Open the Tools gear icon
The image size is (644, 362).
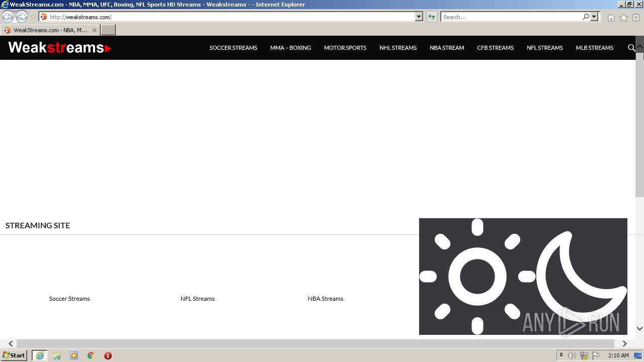636,18
